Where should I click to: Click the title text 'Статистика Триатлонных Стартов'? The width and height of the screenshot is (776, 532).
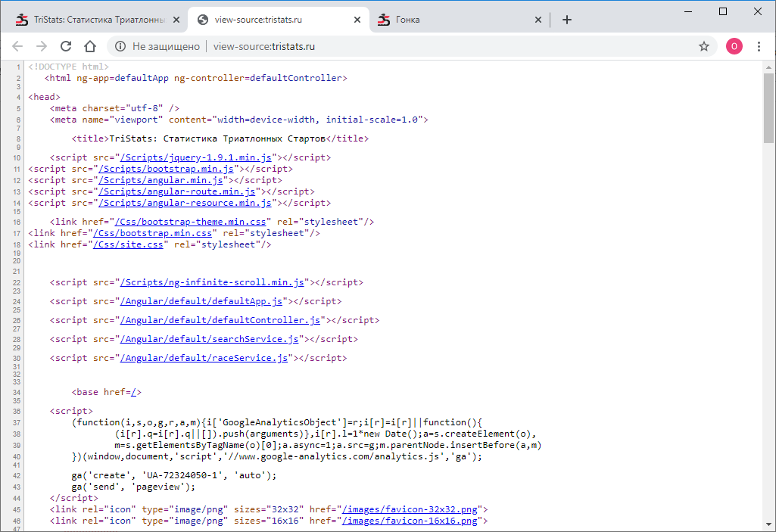pos(245,138)
